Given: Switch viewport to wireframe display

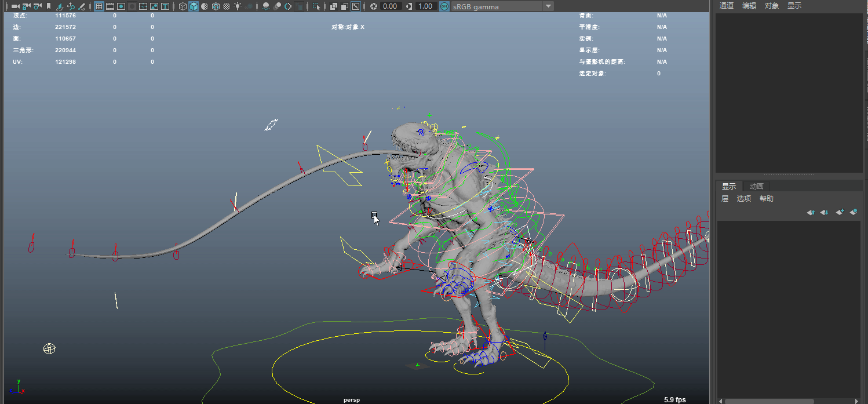Looking at the screenshot, I should pyautogui.click(x=183, y=6).
